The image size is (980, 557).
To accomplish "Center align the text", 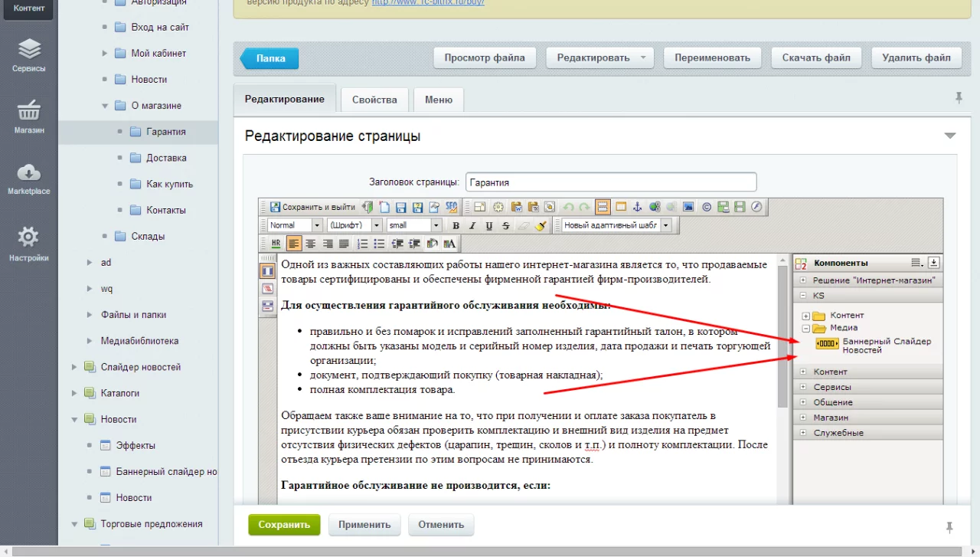I will 311,244.
